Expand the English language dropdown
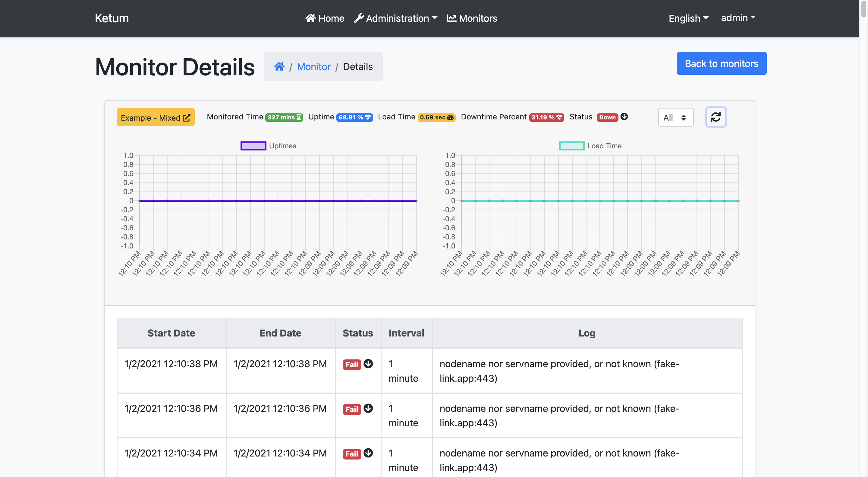Image resolution: width=868 pixels, height=477 pixels. 688,18
